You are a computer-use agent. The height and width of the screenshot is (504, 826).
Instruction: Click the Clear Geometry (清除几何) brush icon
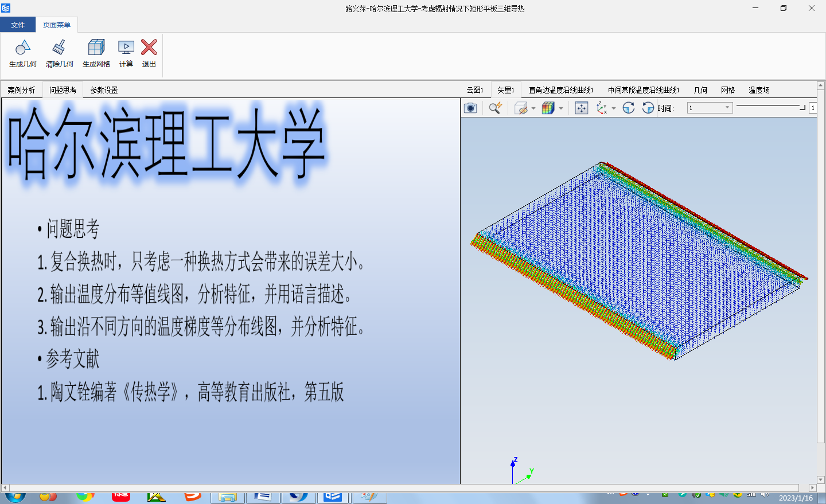click(x=59, y=48)
